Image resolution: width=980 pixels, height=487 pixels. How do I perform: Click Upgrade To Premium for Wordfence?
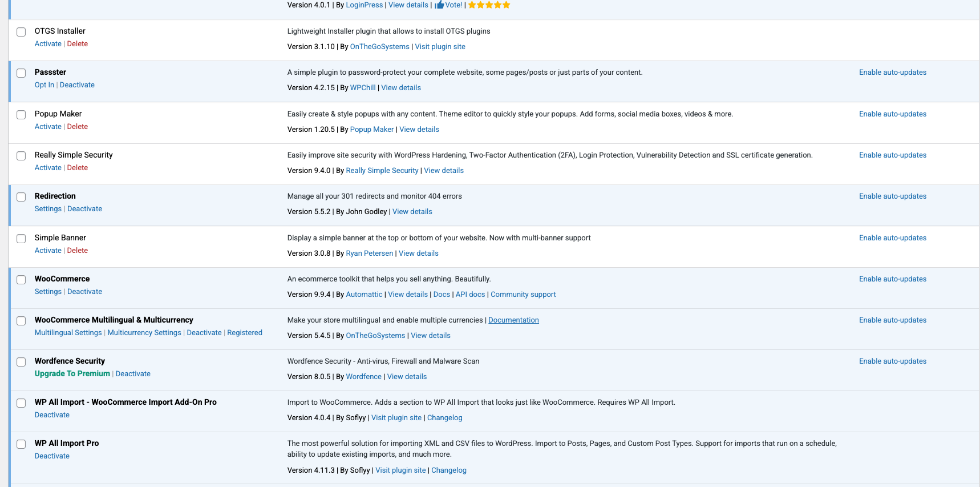pos(72,374)
